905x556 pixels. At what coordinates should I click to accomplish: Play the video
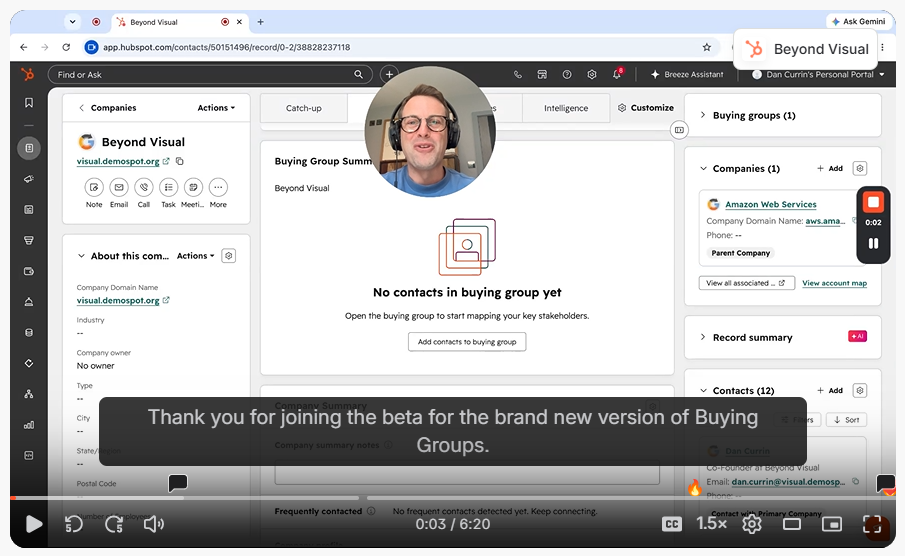coord(33,524)
